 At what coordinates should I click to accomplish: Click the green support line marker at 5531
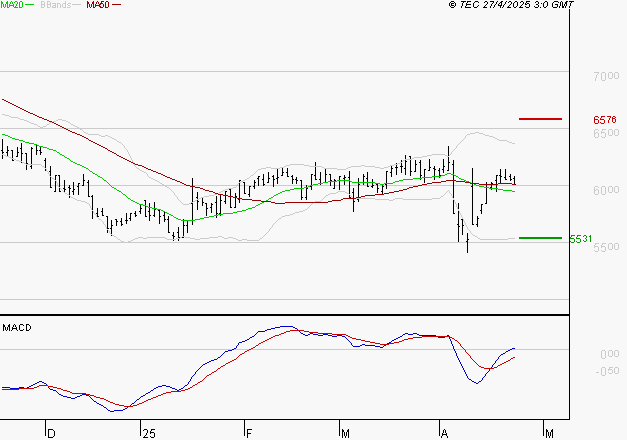pos(540,238)
